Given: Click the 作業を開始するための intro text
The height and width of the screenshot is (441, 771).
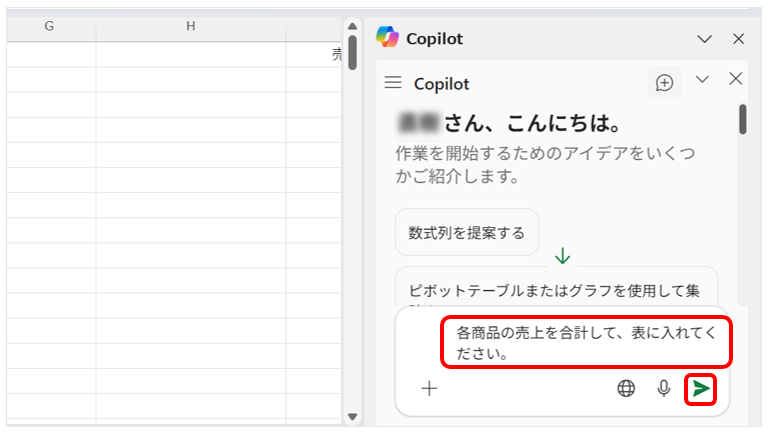Looking at the screenshot, I should (545, 164).
